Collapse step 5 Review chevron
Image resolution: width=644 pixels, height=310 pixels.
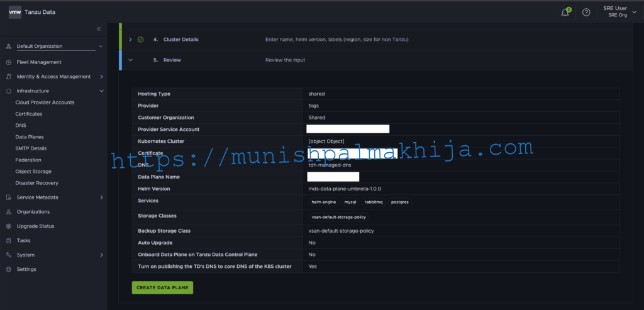[x=130, y=60]
